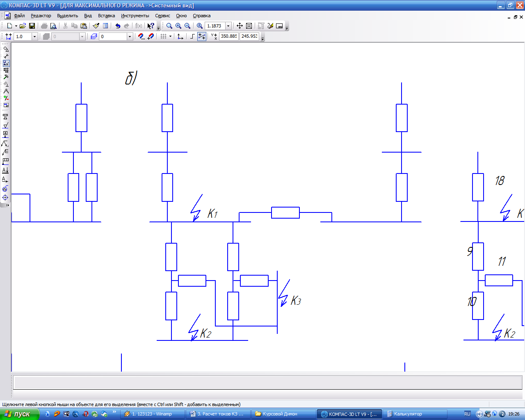This screenshot has height=420, width=525.
Task: Undo last action arrow
Action: tap(118, 26)
